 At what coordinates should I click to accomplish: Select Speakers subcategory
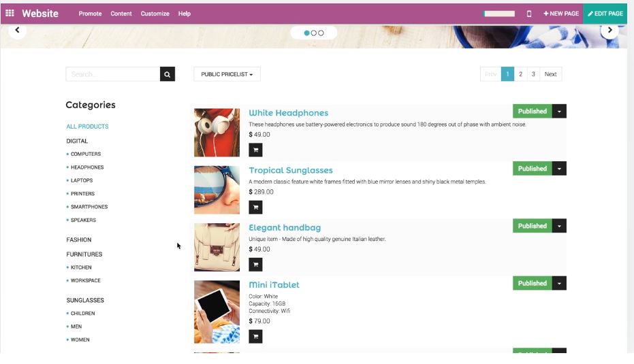(x=83, y=220)
